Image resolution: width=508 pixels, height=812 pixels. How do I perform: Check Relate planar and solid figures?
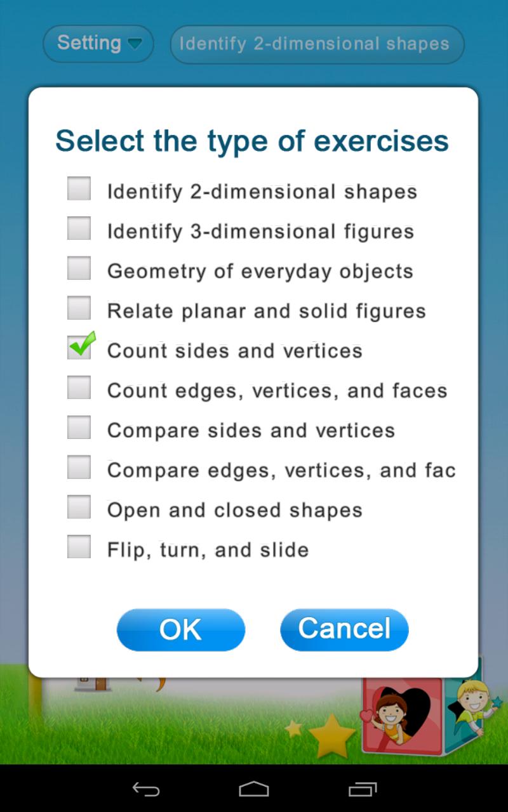[79, 309]
